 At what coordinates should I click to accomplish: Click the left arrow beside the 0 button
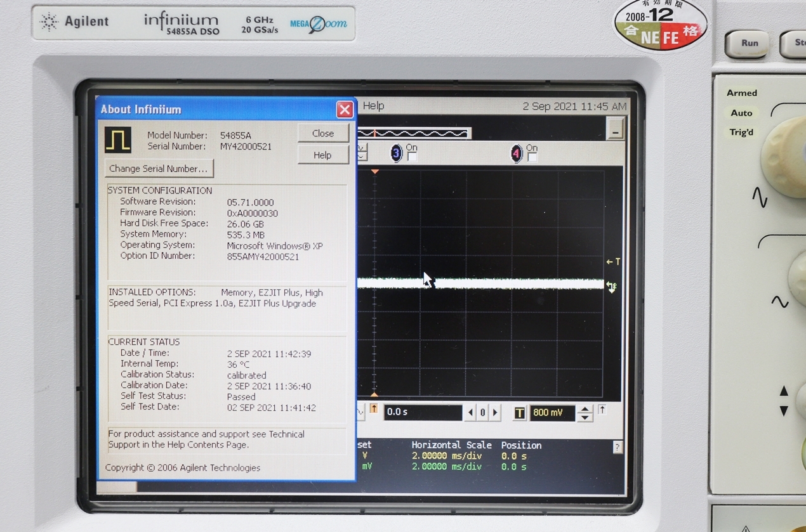[x=470, y=413]
